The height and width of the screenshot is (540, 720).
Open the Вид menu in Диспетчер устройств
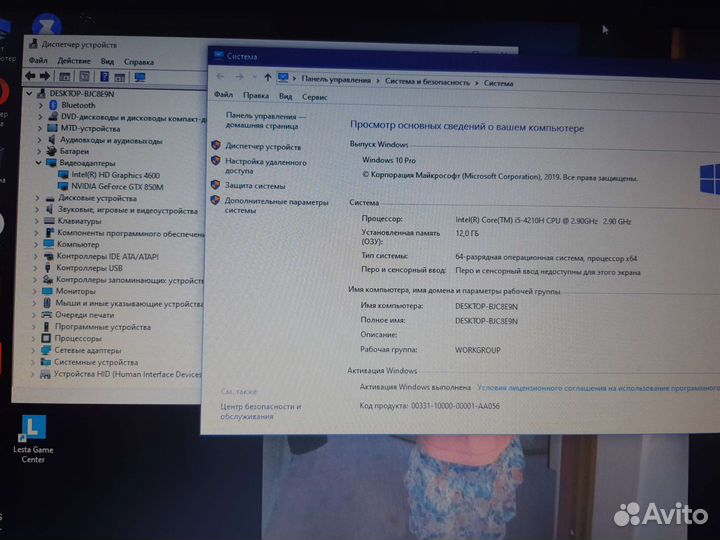coord(107,61)
